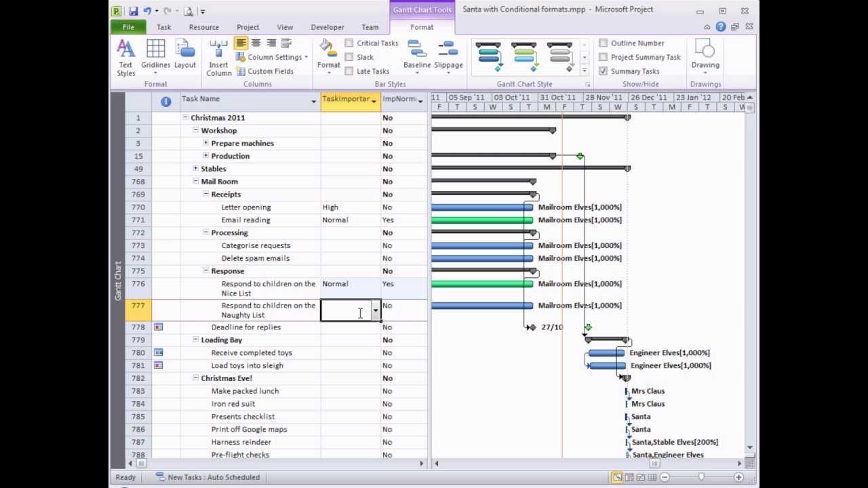
Task: Switch to the Developer tab
Action: tap(328, 27)
